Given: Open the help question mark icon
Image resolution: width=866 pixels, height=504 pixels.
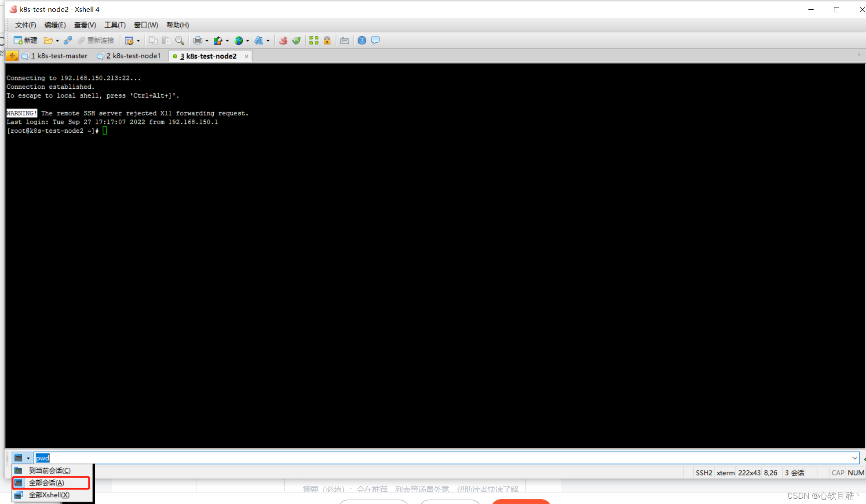Looking at the screenshot, I should coord(362,40).
